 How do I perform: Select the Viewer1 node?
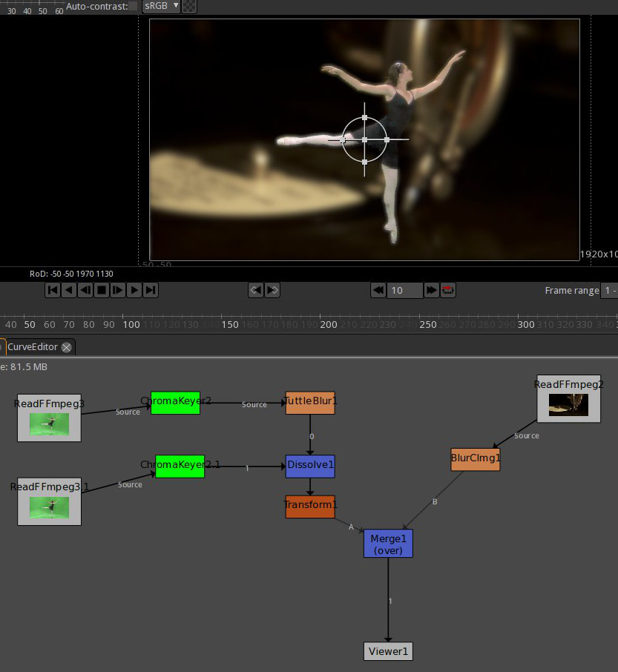[x=388, y=651]
